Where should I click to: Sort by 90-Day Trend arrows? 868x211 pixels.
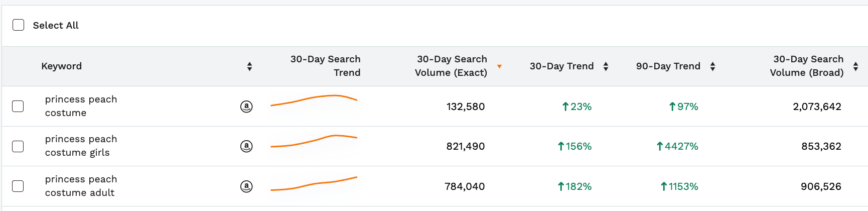(x=712, y=66)
